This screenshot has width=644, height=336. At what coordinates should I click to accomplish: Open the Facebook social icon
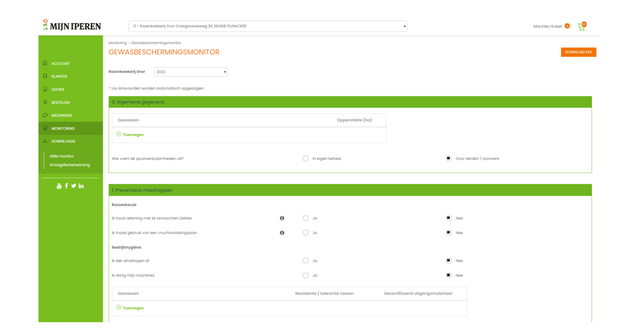coord(66,186)
